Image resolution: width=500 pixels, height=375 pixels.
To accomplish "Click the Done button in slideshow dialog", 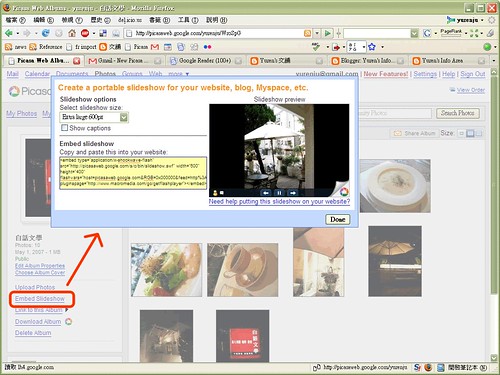I will click(x=337, y=219).
